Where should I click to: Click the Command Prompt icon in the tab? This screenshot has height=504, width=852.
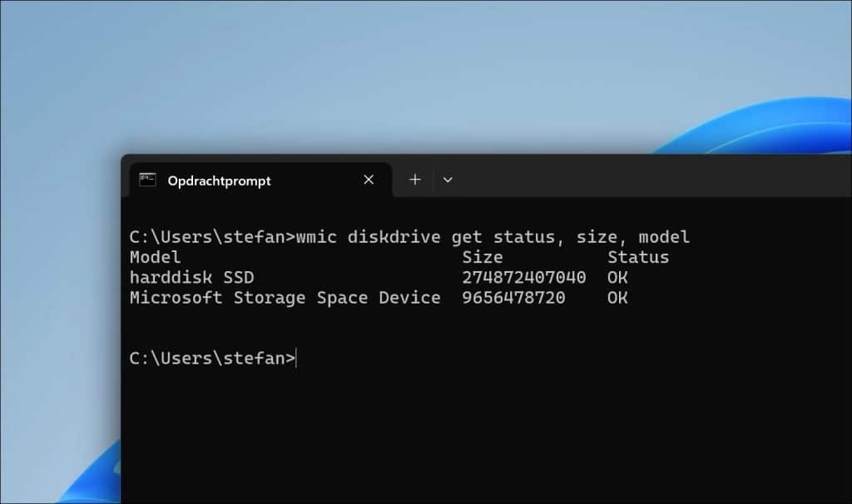coord(148,180)
